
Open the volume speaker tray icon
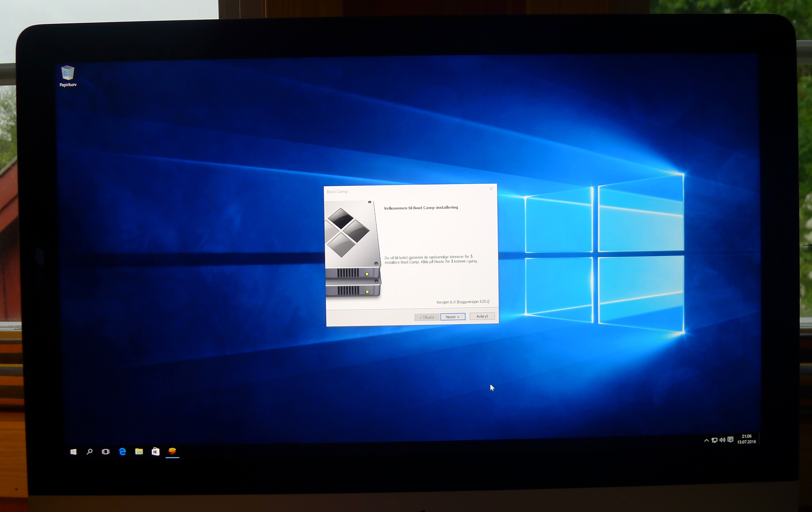pyautogui.click(x=722, y=439)
